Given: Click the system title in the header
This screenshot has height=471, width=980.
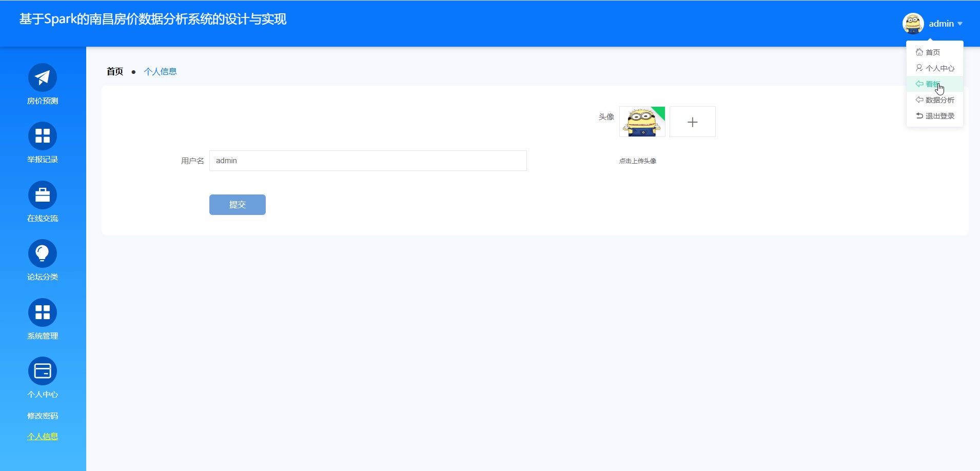Looking at the screenshot, I should click(153, 19).
